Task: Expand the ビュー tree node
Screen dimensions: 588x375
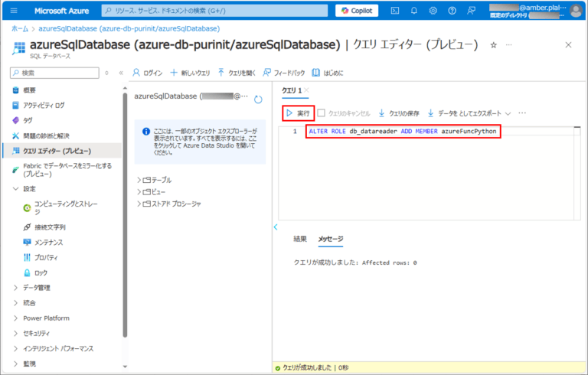Action: (x=139, y=191)
